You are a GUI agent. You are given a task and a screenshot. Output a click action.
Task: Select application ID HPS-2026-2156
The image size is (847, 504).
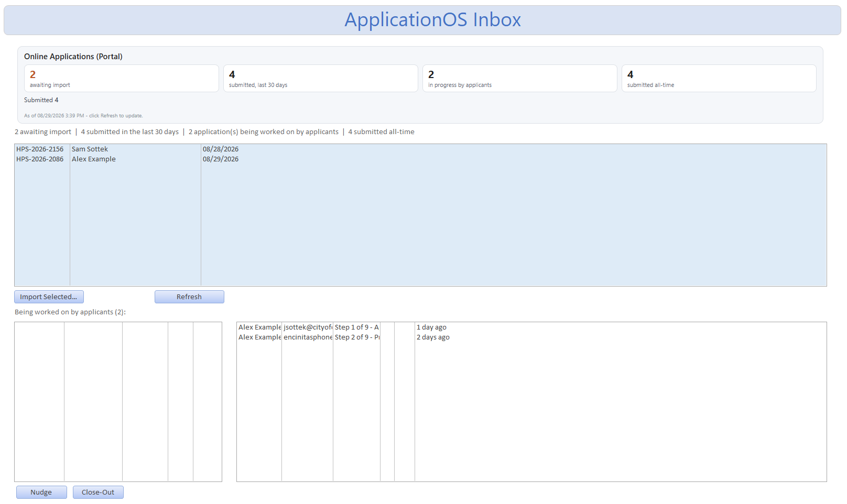click(x=40, y=149)
